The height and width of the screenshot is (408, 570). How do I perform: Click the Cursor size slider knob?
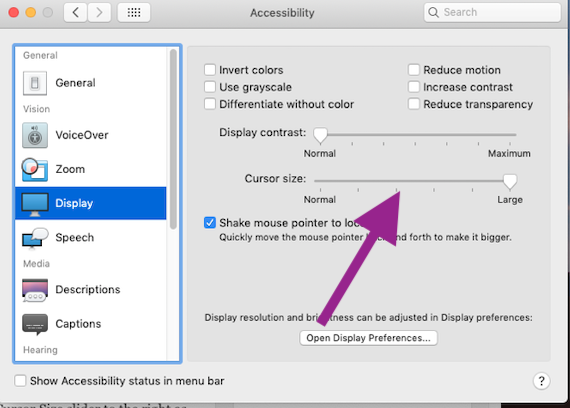click(510, 181)
